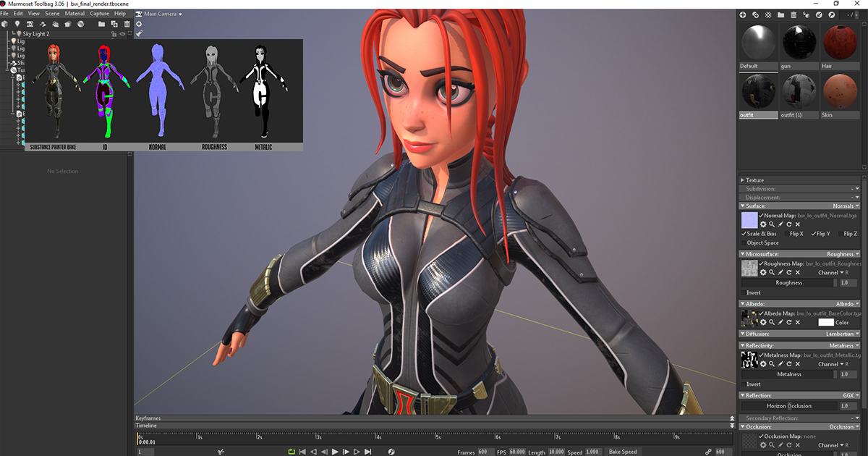Check Invert under Reflectivity metalness
868x456 pixels.
744,384
